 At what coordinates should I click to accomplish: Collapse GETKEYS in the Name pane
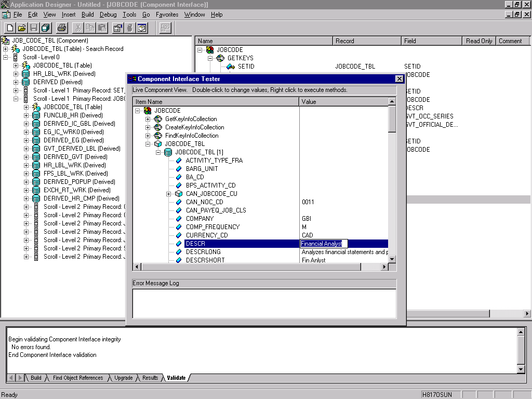pyautogui.click(x=210, y=58)
